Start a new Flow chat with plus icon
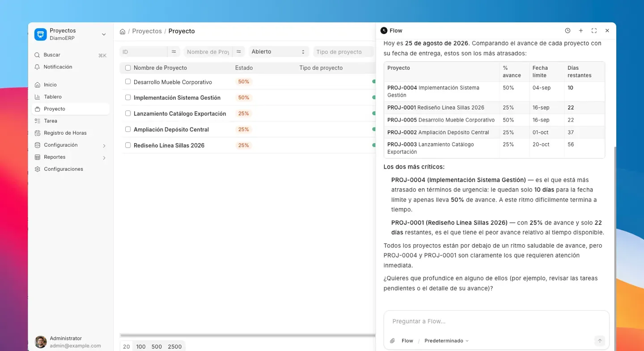The image size is (644, 351). click(x=581, y=31)
